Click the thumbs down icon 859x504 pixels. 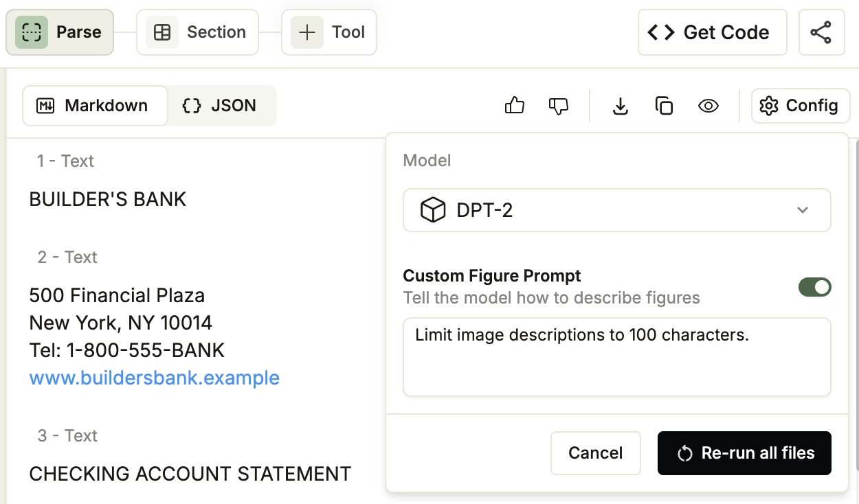pyautogui.click(x=559, y=106)
